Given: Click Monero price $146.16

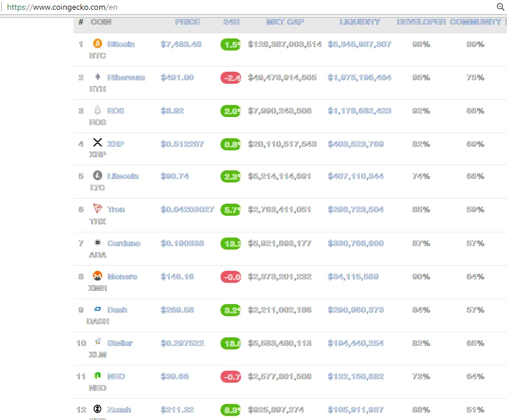Looking at the screenshot, I should tap(177, 277).
